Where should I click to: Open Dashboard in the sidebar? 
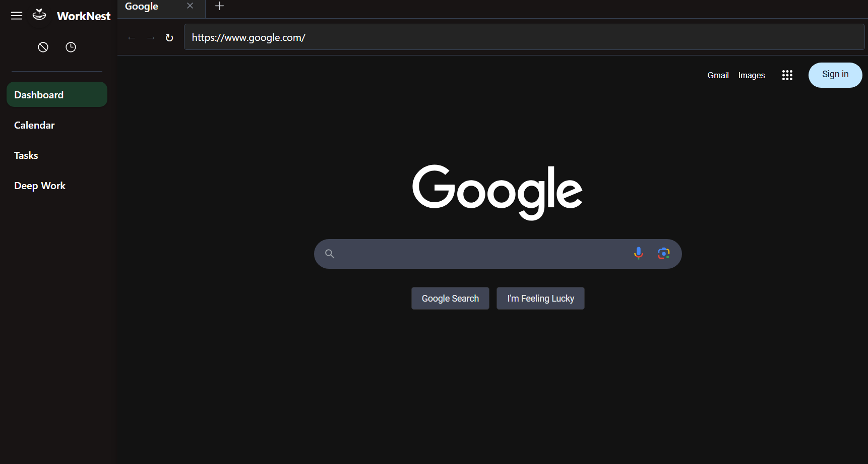(x=57, y=94)
